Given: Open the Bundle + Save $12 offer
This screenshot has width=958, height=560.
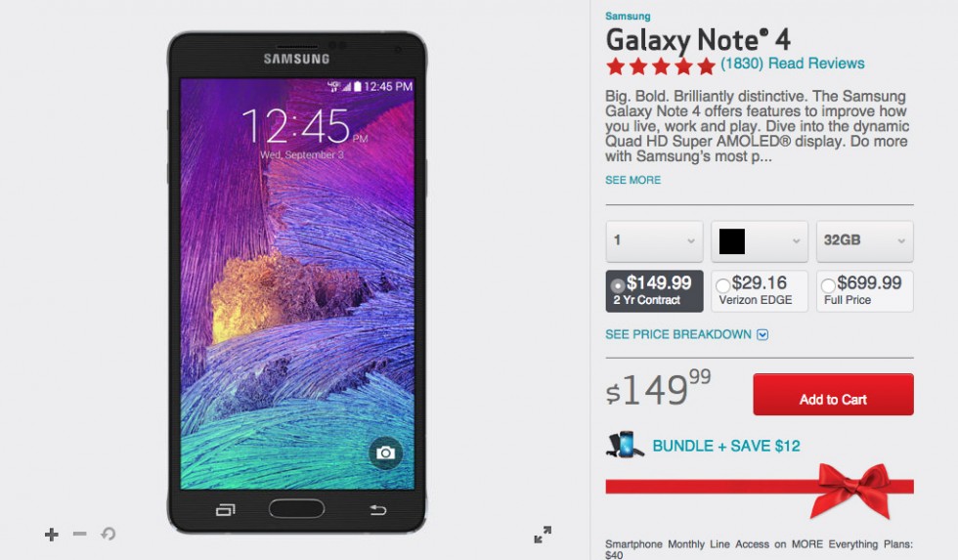Looking at the screenshot, I should tap(725, 446).
